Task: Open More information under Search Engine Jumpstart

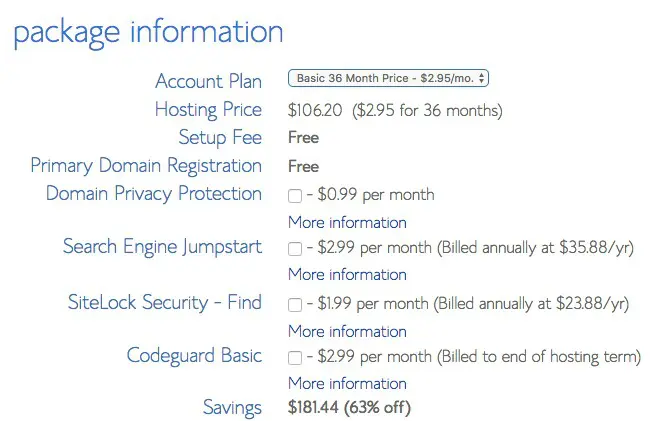Action: click(x=347, y=274)
